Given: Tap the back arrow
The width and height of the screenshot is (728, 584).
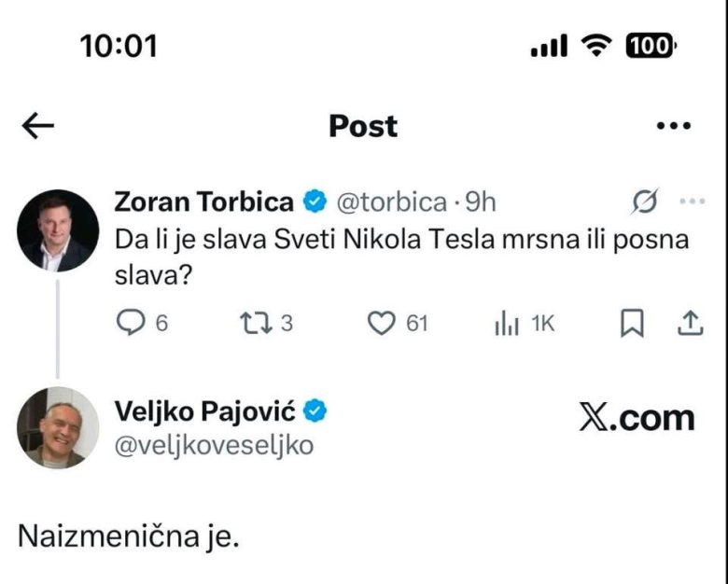Looking at the screenshot, I should point(37,127).
